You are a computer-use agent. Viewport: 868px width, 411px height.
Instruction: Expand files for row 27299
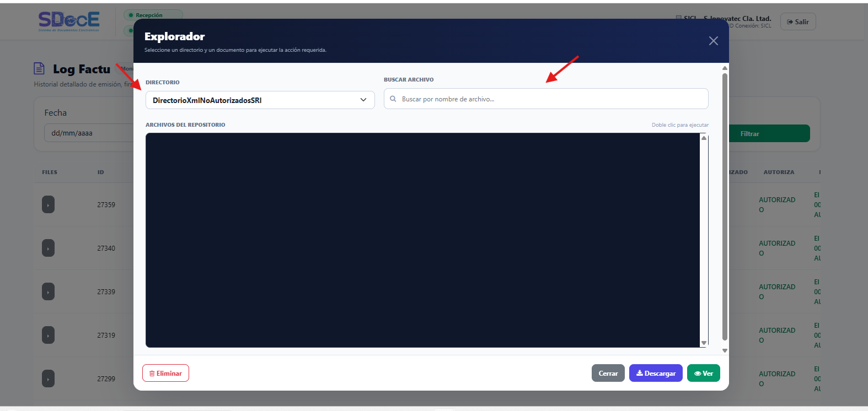click(48, 378)
